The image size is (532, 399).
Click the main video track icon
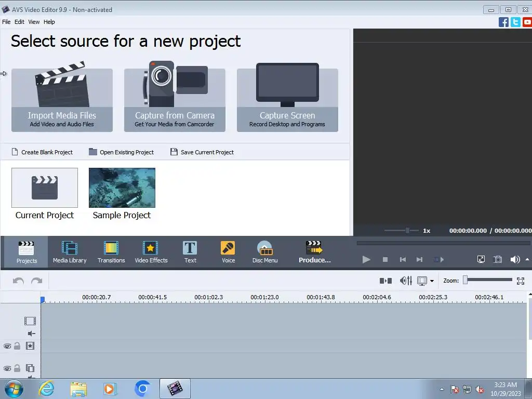click(30, 321)
